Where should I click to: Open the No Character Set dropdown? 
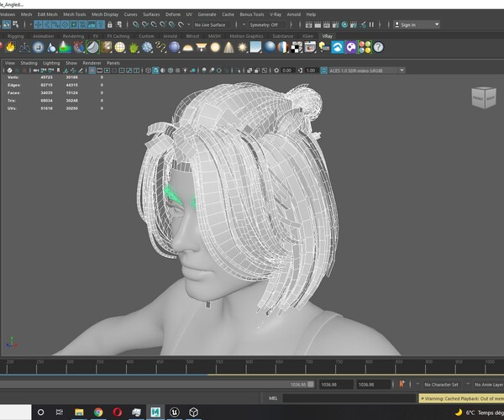point(441,385)
